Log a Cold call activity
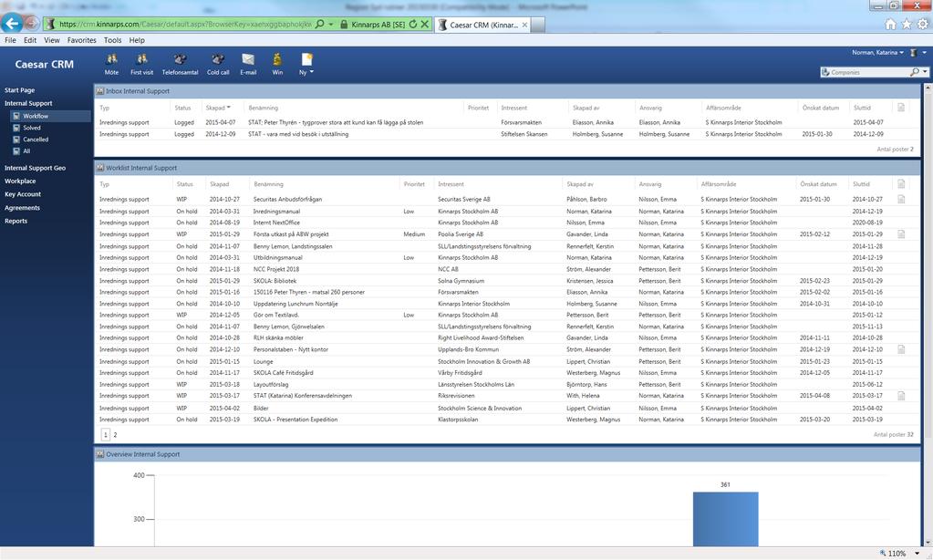Image resolution: width=933 pixels, height=560 pixels. coord(218,64)
